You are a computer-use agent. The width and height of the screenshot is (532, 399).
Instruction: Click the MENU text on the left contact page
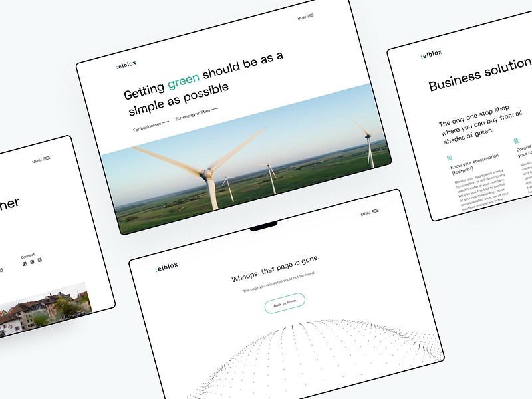pos(37,160)
